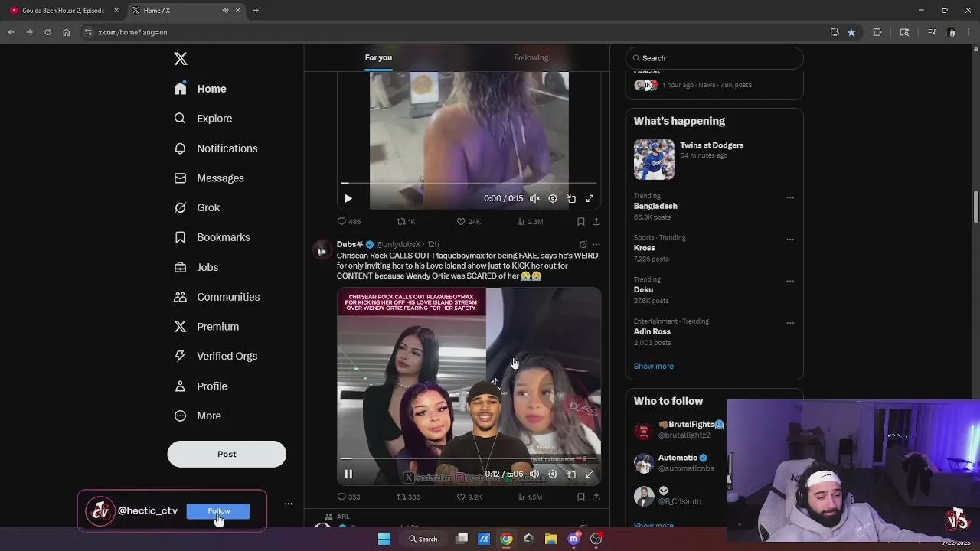Open the Bangladesh trending topic
980x551 pixels.
pos(655,207)
